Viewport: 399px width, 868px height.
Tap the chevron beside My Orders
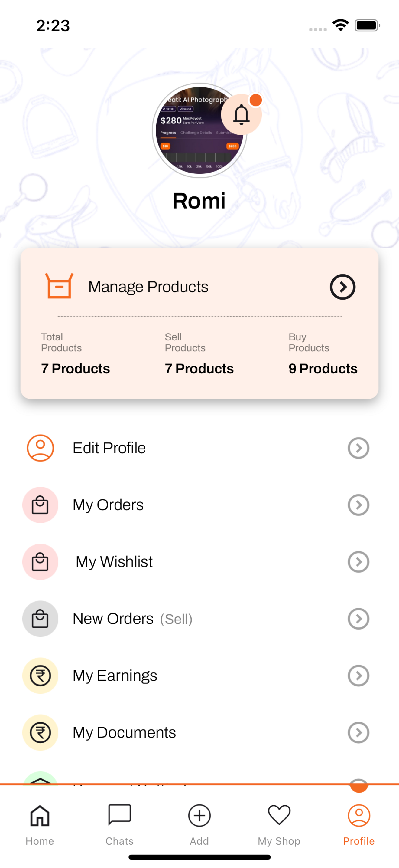click(358, 505)
